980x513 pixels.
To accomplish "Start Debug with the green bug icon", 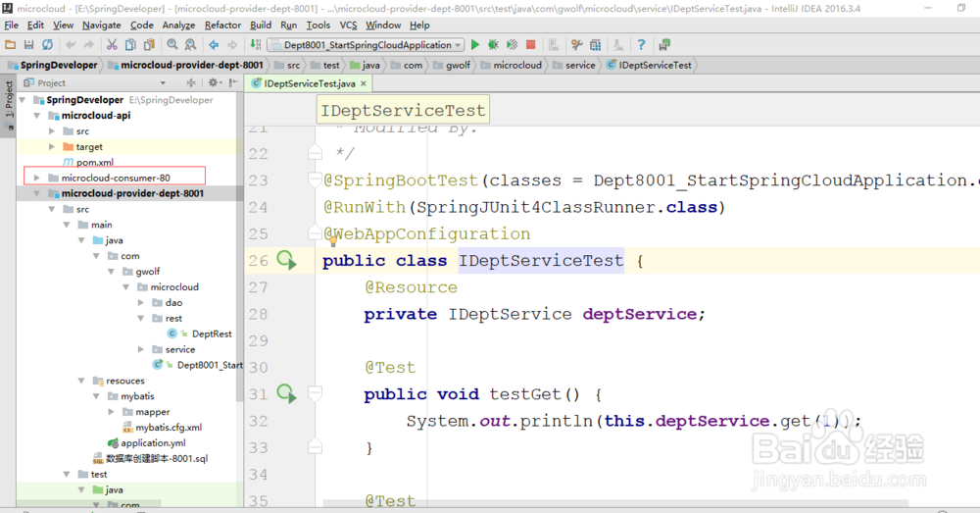I will 493,45.
